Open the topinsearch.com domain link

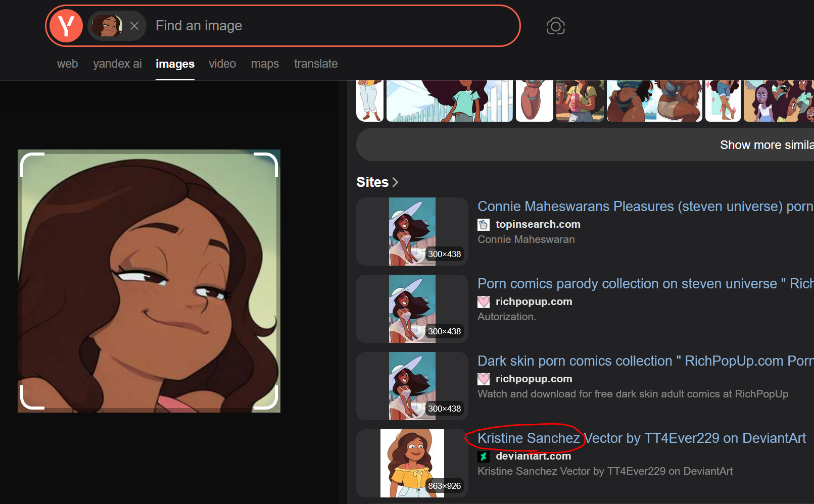(538, 224)
